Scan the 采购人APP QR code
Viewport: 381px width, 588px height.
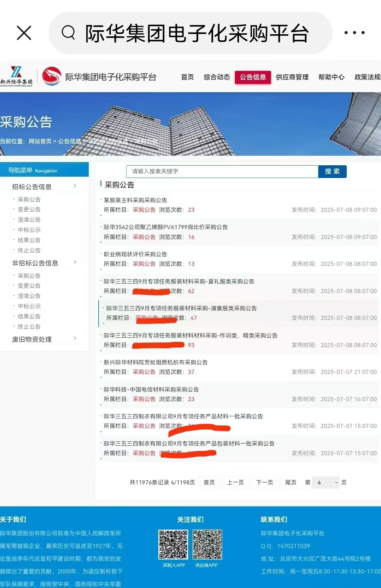point(173,544)
